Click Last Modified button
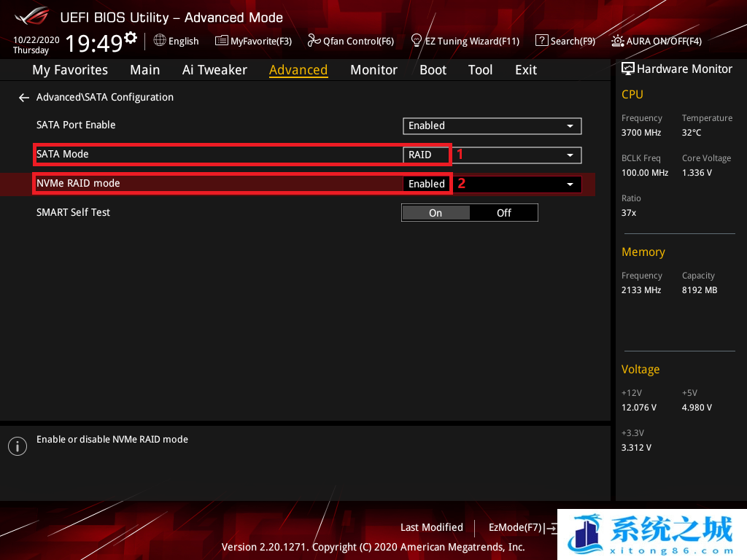This screenshot has height=560, width=747. coord(432,527)
